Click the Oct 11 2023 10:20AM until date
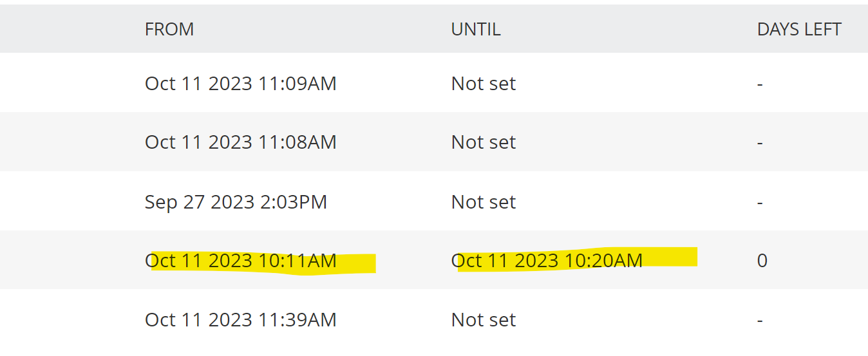Image resolution: width=868 pixels, height=356 pixels. (547, 261)
